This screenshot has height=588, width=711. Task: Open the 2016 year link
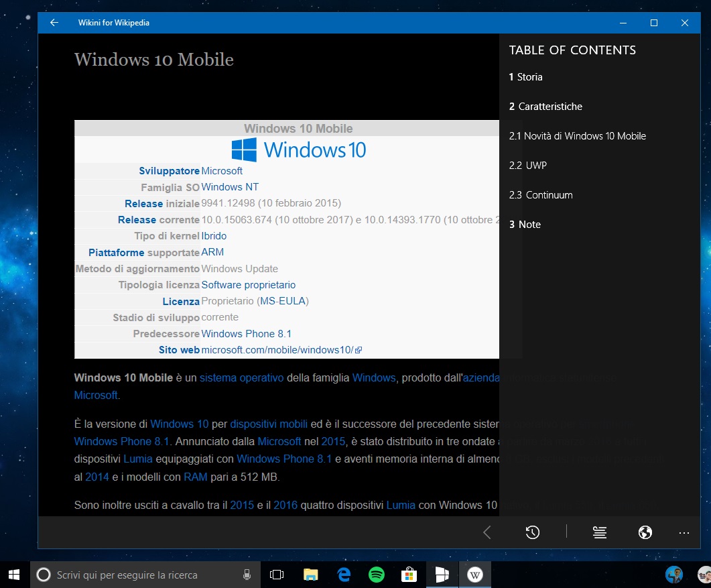[285, 506]
